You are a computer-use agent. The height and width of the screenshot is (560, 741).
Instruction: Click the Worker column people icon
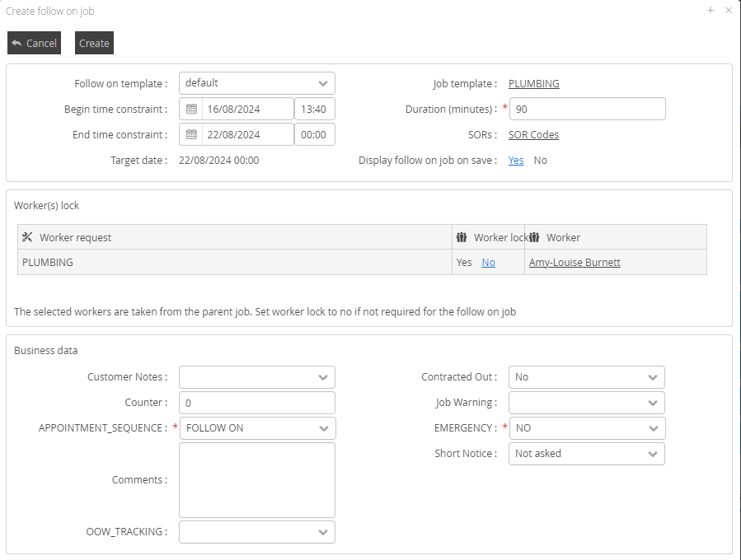tap(534, 237)
